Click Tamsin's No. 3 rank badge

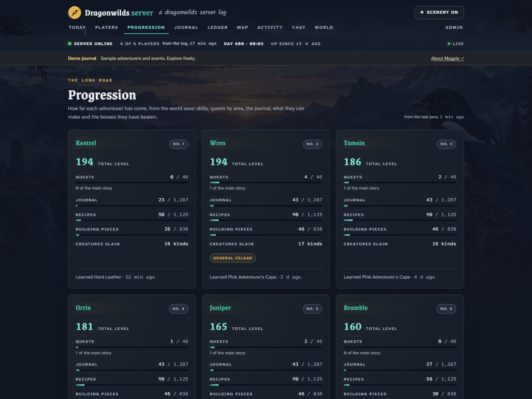pos(446,144)
